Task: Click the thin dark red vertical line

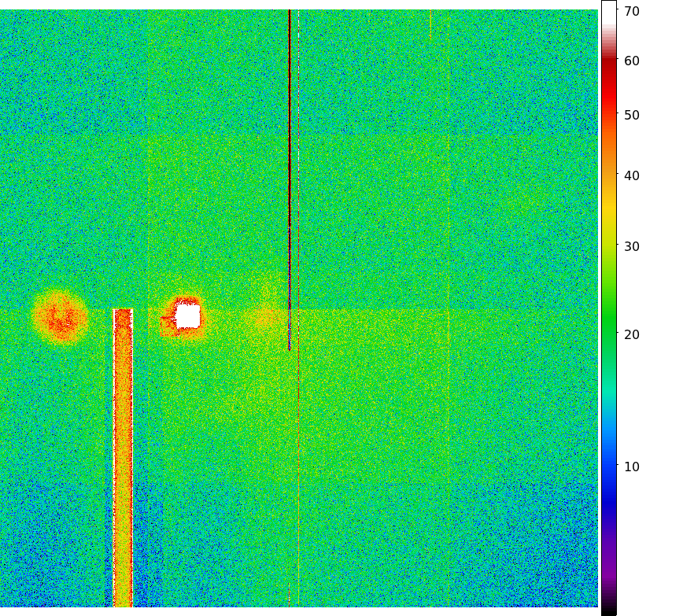Action: coord(290,157)
